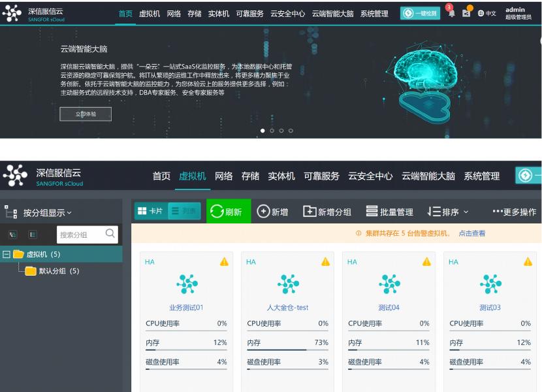Open 实体机 tab in the lower header
Screen dimensions: 542x392
click(281, 176)
